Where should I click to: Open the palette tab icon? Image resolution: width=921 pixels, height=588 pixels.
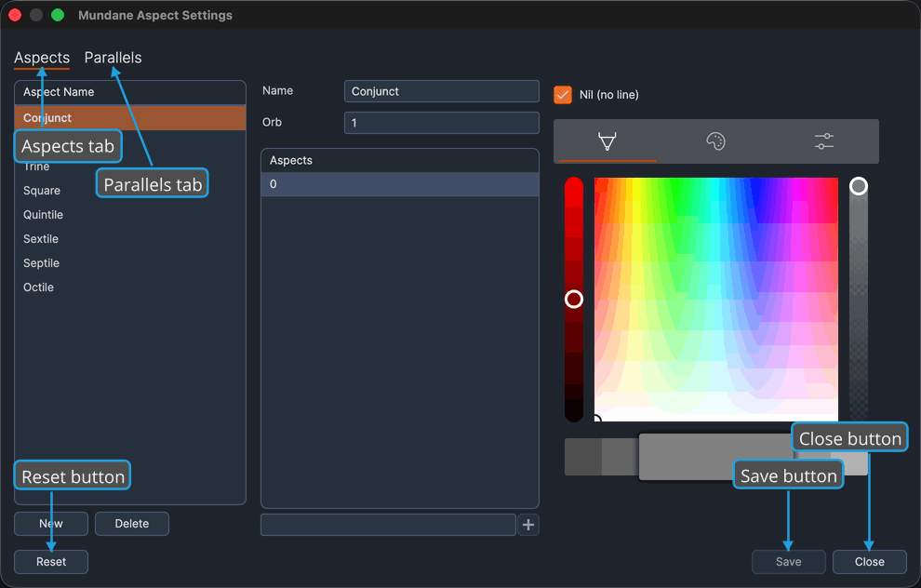coord(715,141)
